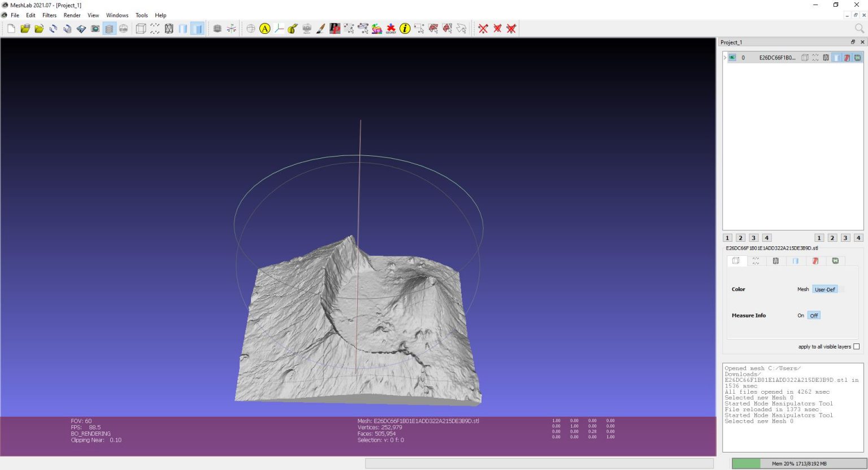Reload the current mesh from toolbar
868x470 pixels.
point(53,28)
